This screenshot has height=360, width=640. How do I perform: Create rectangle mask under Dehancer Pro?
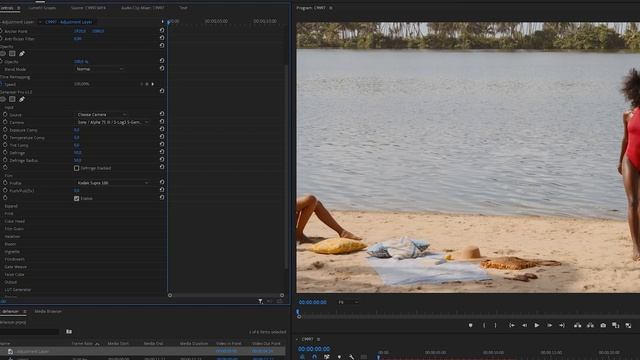(12, 99)
